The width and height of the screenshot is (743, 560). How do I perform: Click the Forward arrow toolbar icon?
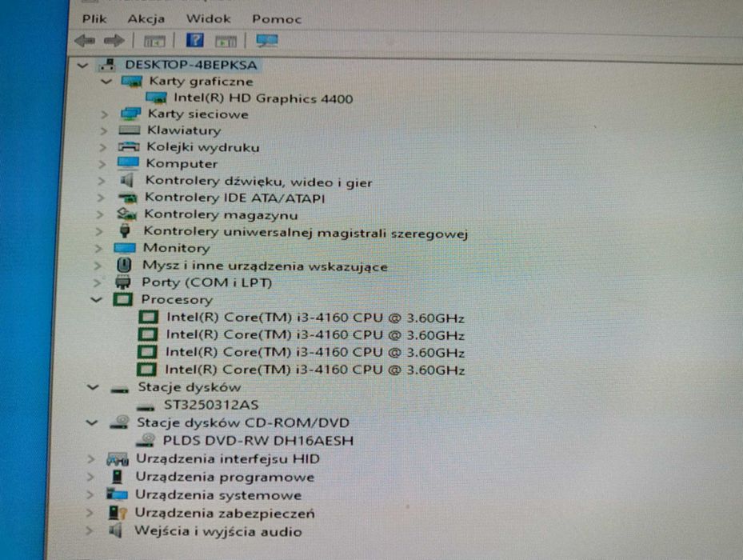point(114,41)
